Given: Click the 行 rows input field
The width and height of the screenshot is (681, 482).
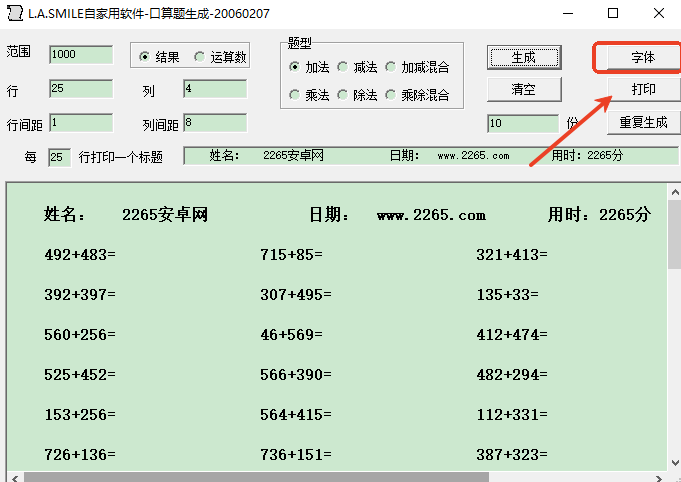Looking at the screenshot, I should tap(80, 89).
